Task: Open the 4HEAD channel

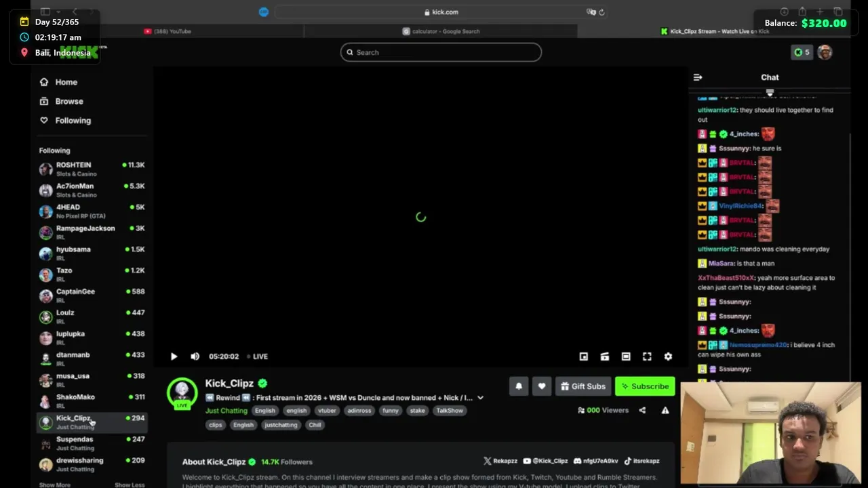Action: tap(92, 211)
